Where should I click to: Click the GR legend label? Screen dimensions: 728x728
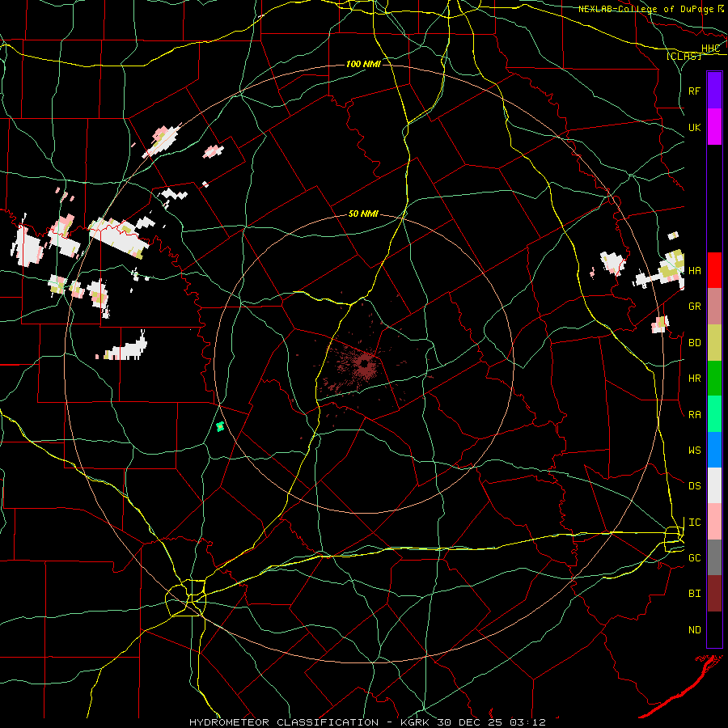694,307
